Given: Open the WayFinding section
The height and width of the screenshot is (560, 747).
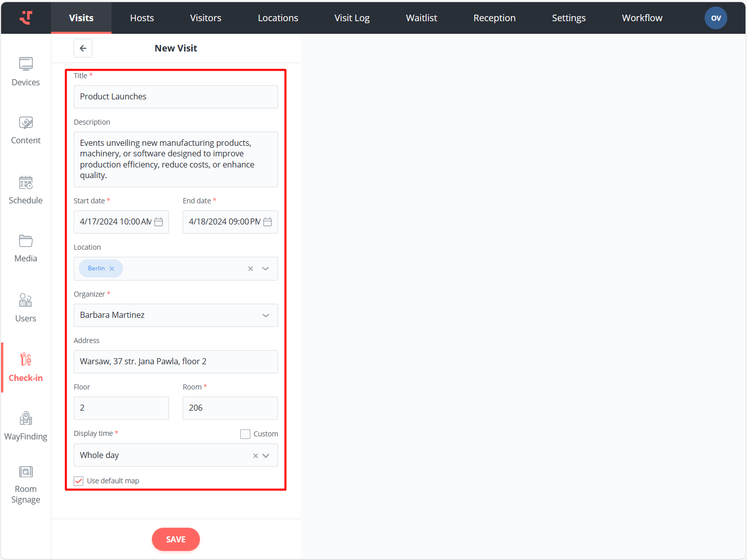Looking at the screenshot, I should 26,426.
